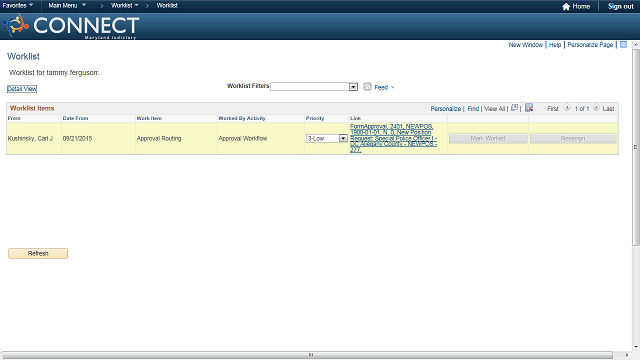The height and width of the screenshot is (360, 640).
Task: Click the Home house icon
Action: [x=566, y=7]
